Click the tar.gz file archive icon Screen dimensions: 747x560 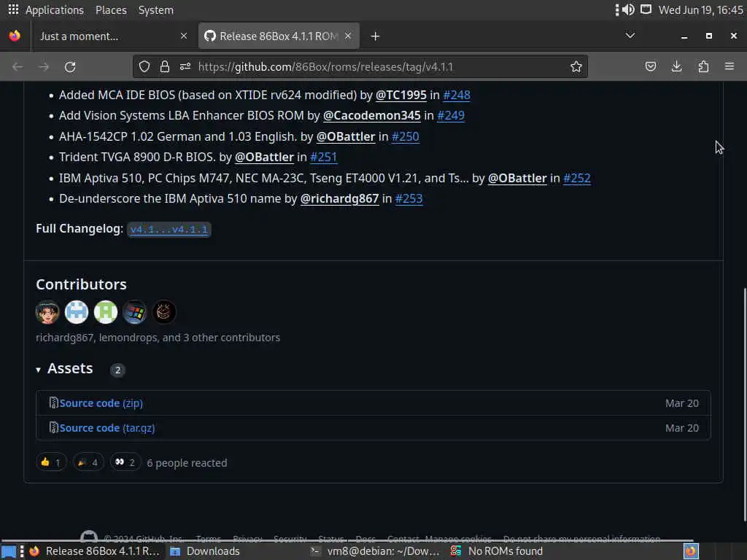[53, 427]
